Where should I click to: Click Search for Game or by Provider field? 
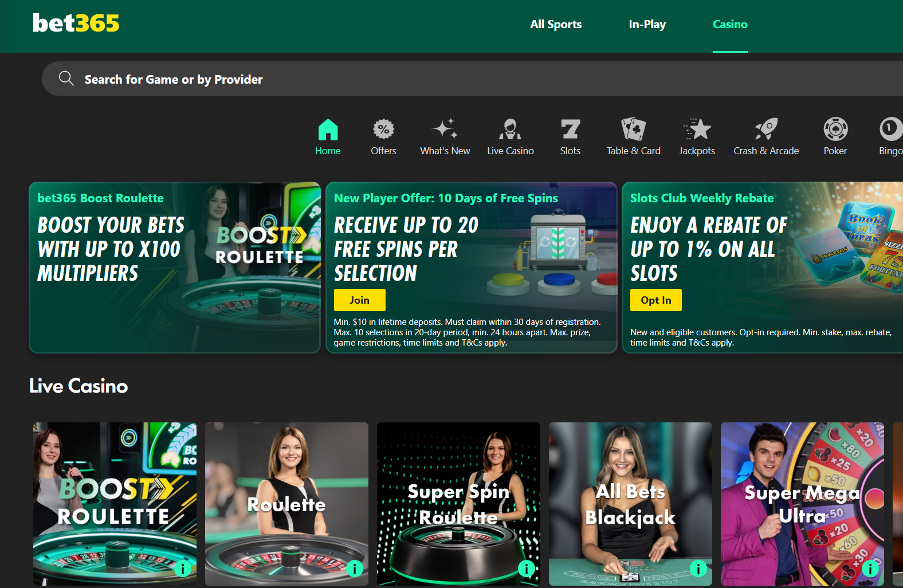pos(472,79)
